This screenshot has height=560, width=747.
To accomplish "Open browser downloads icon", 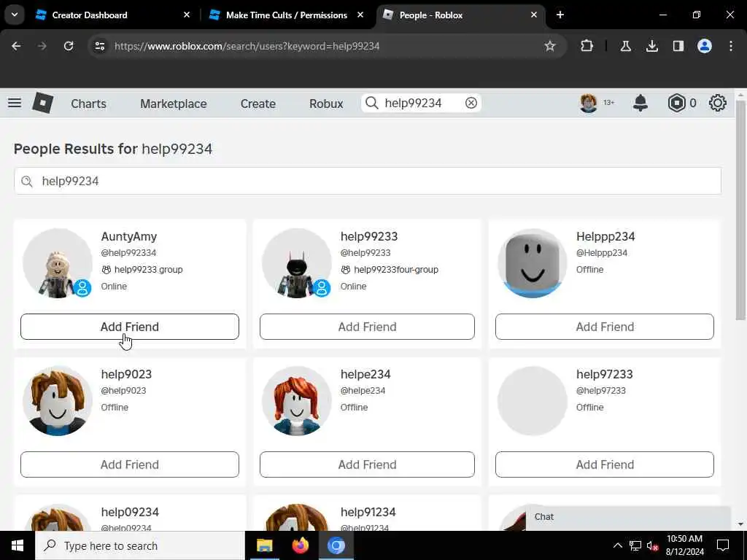I will point(651,46).
